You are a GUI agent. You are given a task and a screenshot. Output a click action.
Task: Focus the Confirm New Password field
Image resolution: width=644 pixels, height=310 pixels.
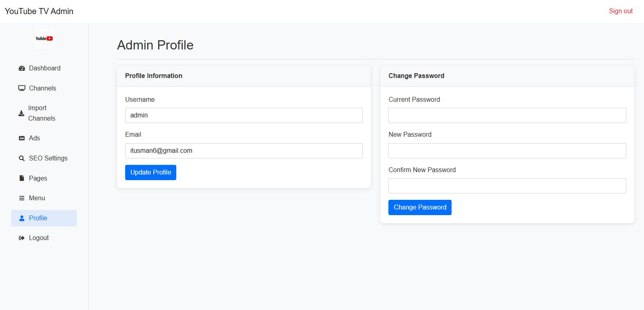[507, 186]
